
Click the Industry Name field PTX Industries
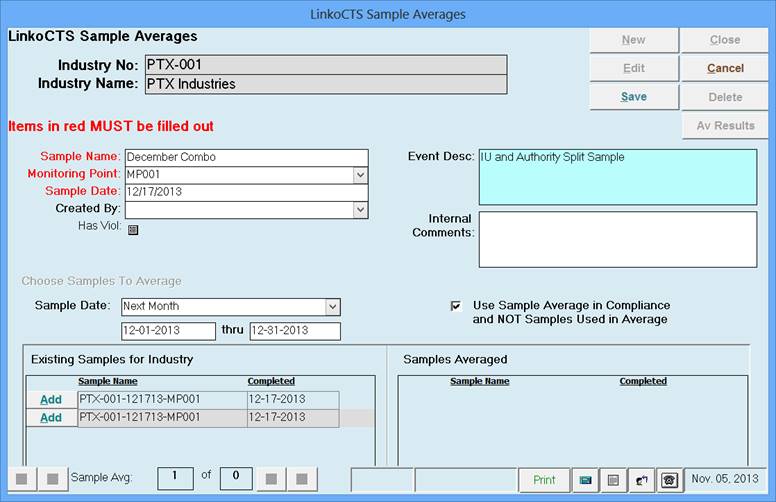326,84
